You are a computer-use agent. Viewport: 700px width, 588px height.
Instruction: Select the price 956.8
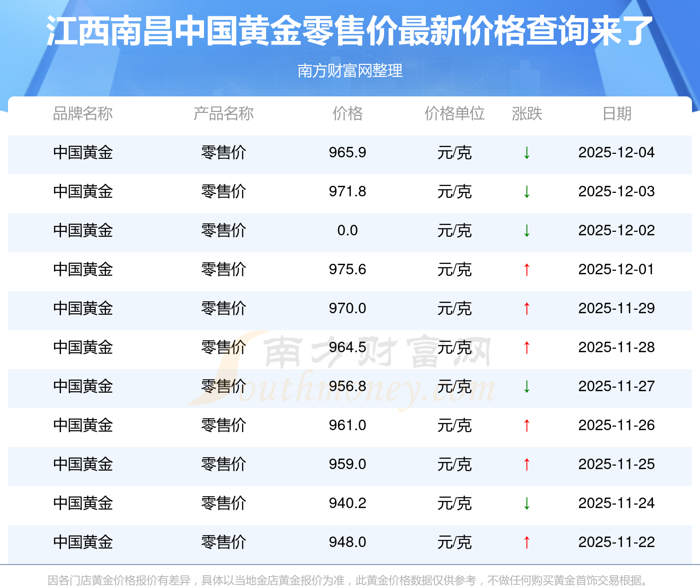click(x=347, y=386)
